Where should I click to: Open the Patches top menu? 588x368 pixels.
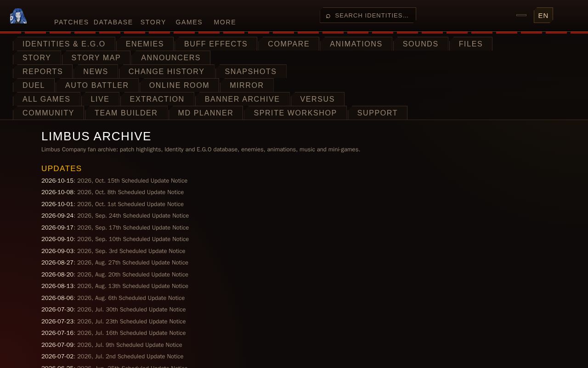[71, 22]
